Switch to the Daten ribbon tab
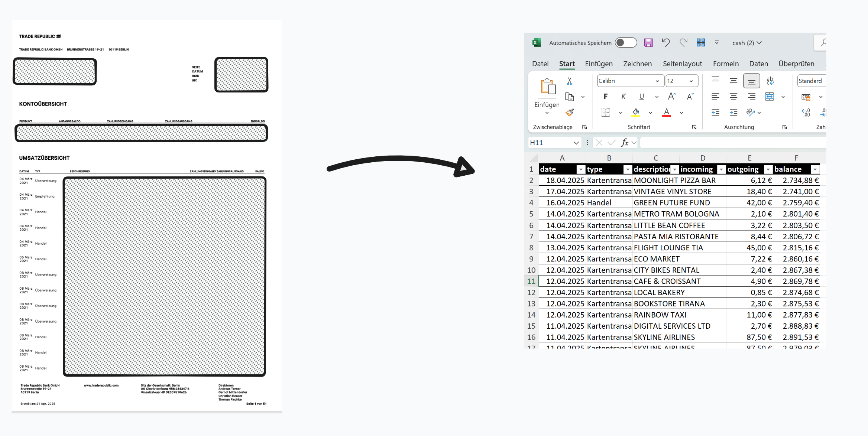 coord(758,64)
